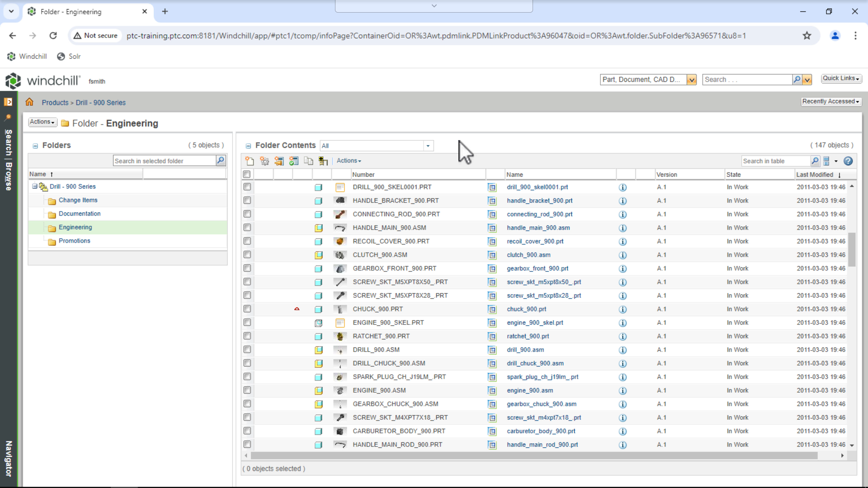Image resolution: width=868 pixels, height=488 pixels.
Task: Click the Windchill bookmark in the bookmarks bar
Action: 27,56
